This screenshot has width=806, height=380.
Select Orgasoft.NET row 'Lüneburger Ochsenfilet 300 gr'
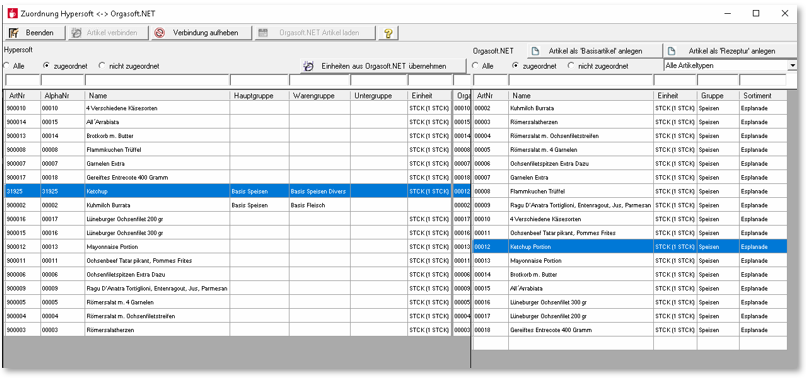630,302
